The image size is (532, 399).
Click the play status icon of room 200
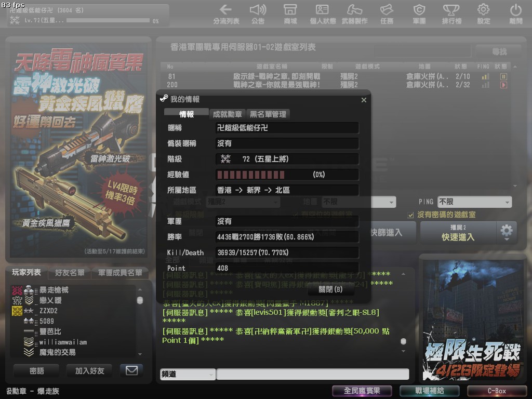503,85
